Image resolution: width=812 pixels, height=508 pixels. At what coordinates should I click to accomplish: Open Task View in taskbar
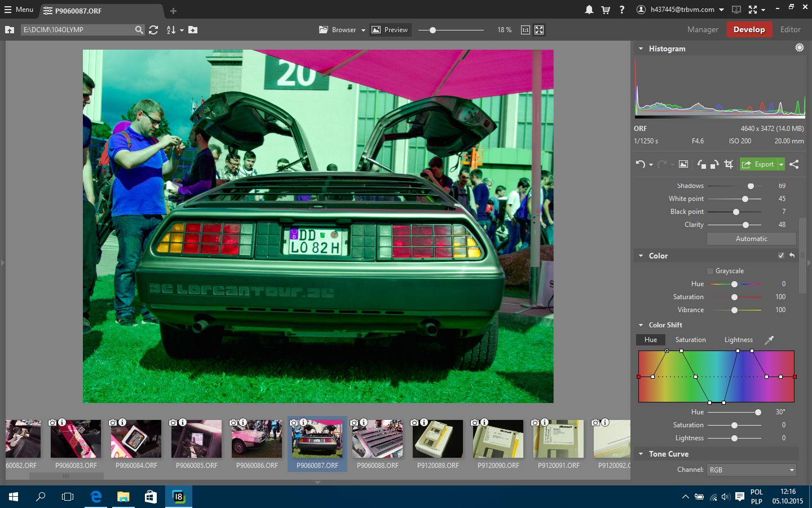pos(68,497)
